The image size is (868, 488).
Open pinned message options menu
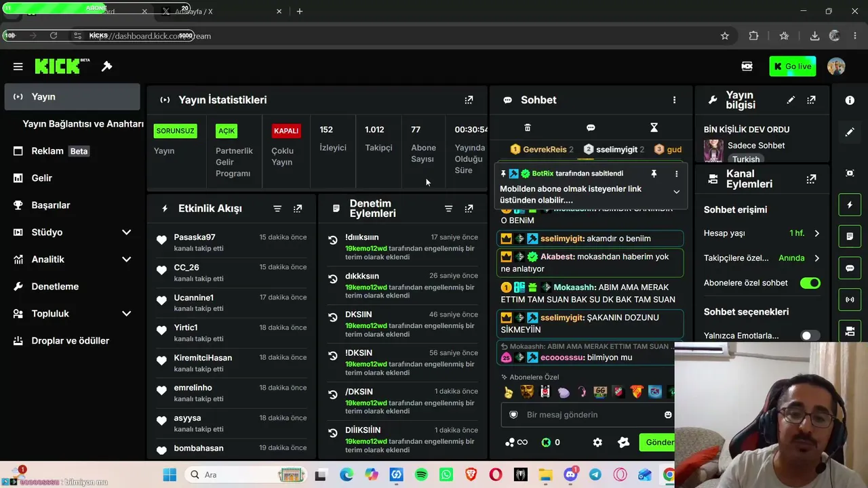click(676, 174)
